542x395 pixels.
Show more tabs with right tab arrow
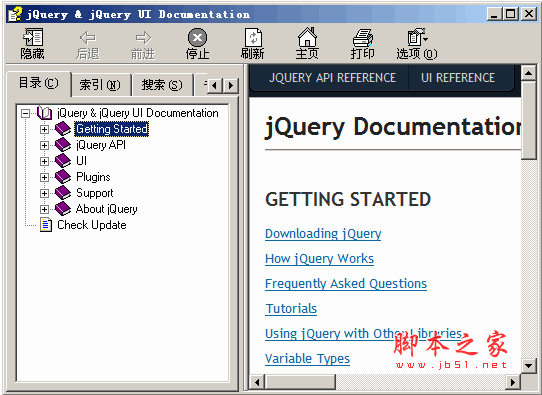tap(231, 85)
